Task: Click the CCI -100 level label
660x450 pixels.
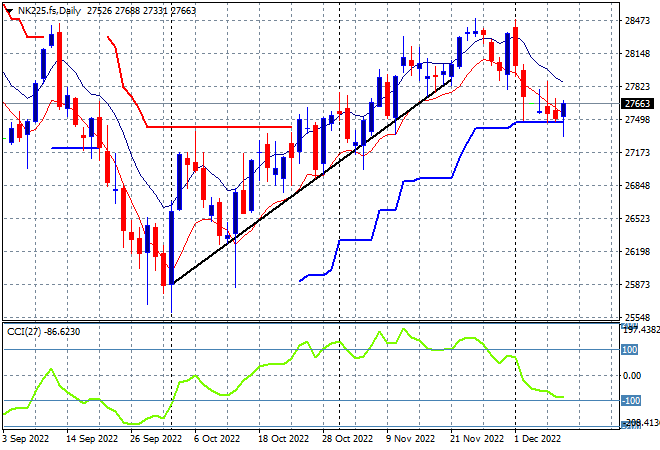Action: point(631,400)
